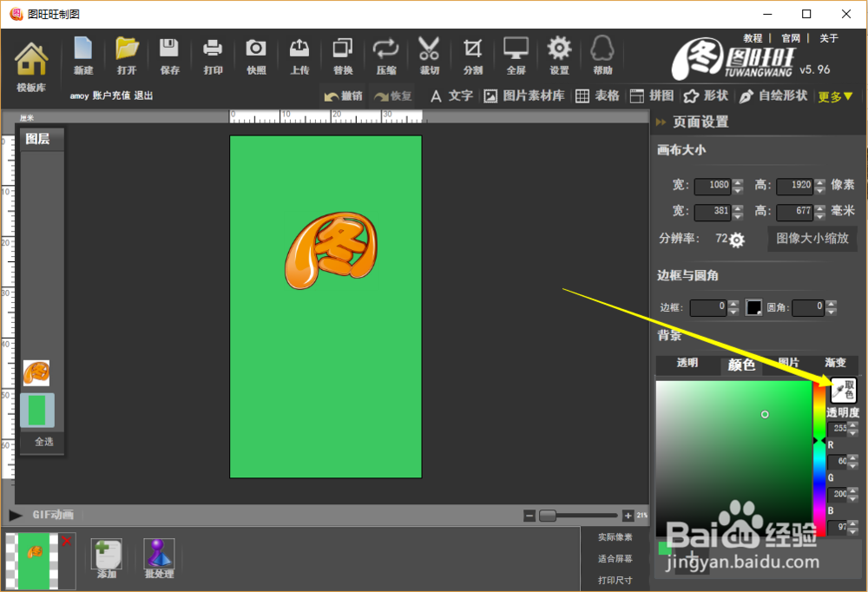Click the 边框 border value field
The height and width of the screenshot is (592, 868).
coord(708,307)
